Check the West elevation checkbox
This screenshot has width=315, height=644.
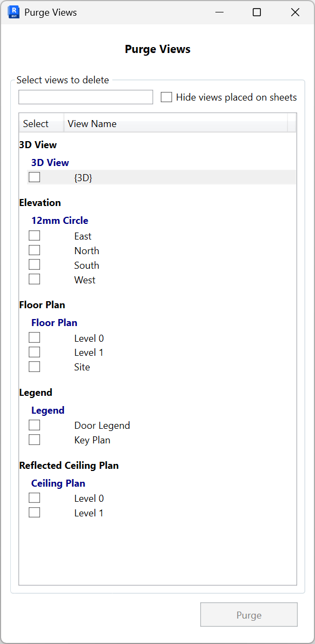34,278
